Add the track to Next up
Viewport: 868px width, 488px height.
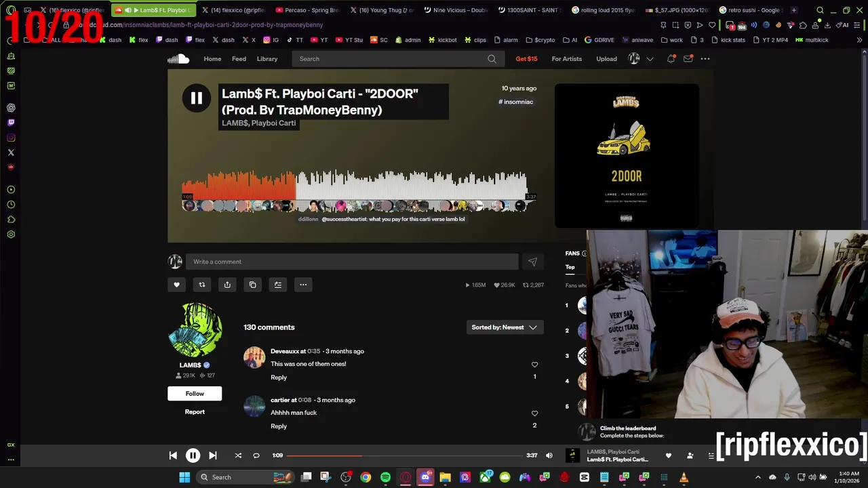click(277, 285)
